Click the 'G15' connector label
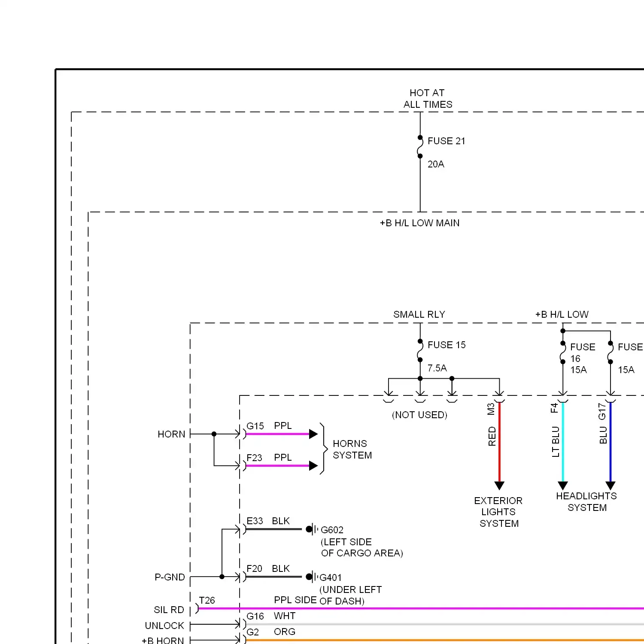This screenshot has height=644, width=644. point(255,426)
